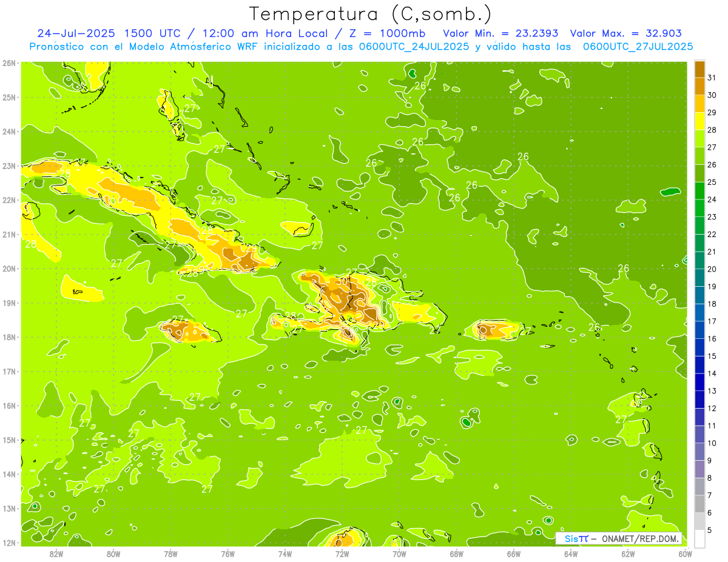This screenshot has height=562, width=728.
Task: Click the 70W longitude label
Action: 399,554
